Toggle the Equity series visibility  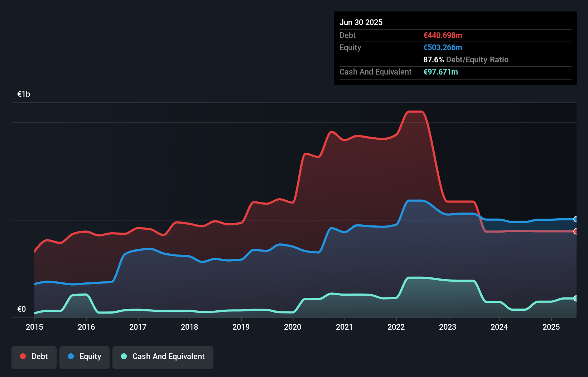click(x=85, y=357)
